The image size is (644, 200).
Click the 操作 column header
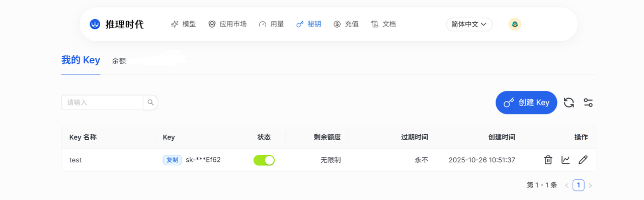(x=581, y=137)
